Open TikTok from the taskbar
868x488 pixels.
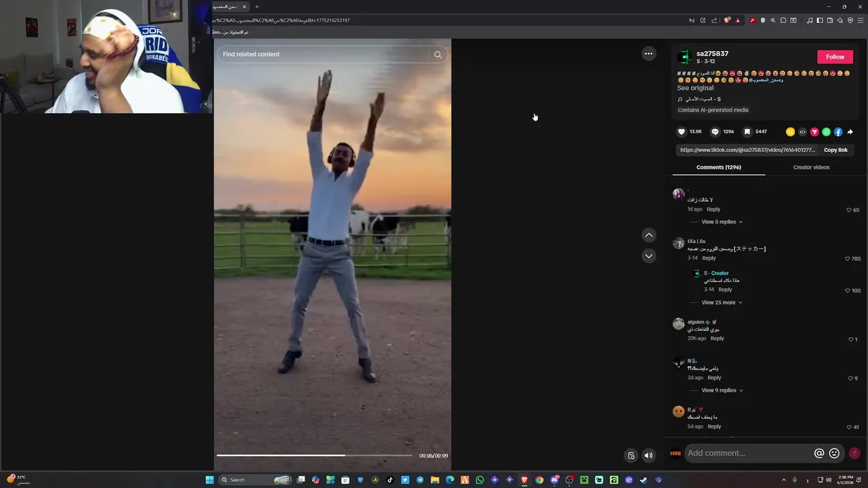[390, 480]
